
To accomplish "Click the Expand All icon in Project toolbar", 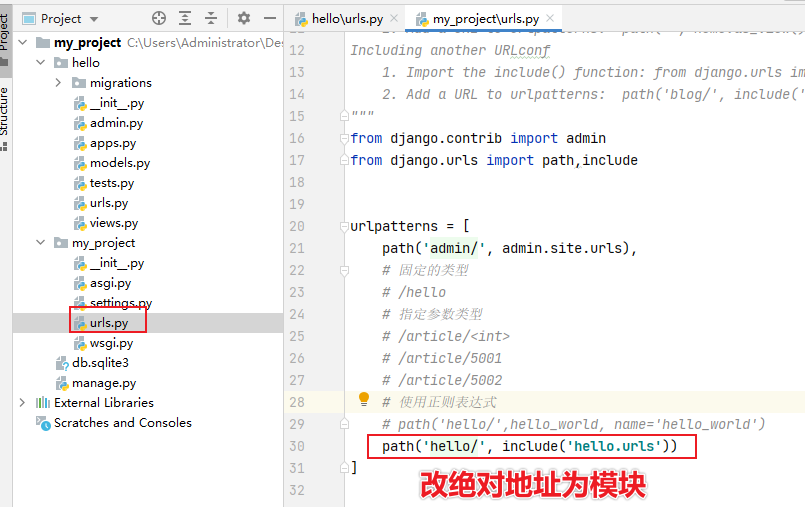I will click(x=185, y=18).
